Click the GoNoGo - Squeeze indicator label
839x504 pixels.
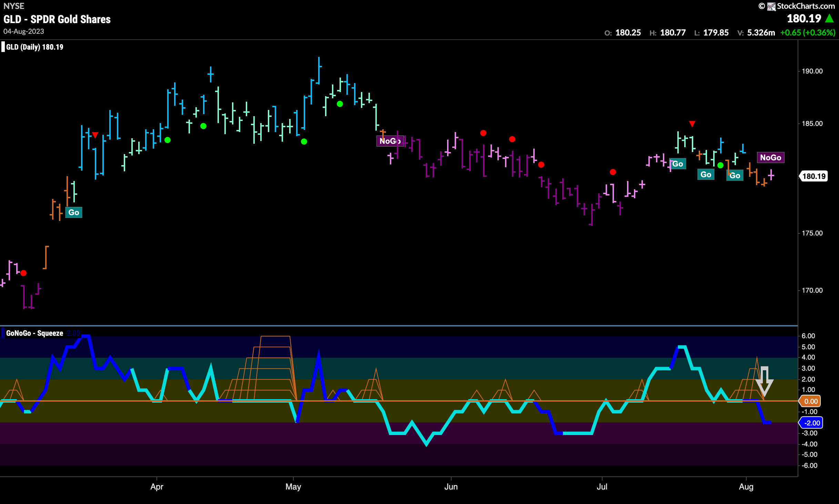[x=35, y=333]
